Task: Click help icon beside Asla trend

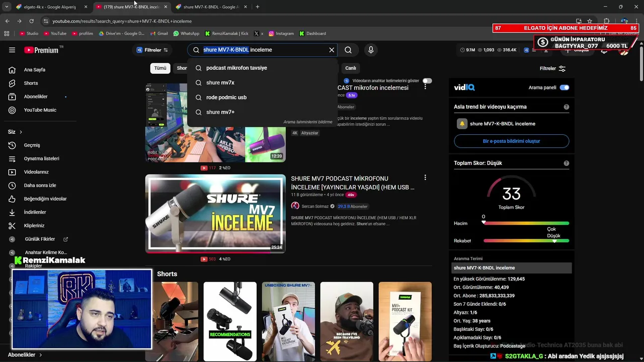Action: pos(567,107)
